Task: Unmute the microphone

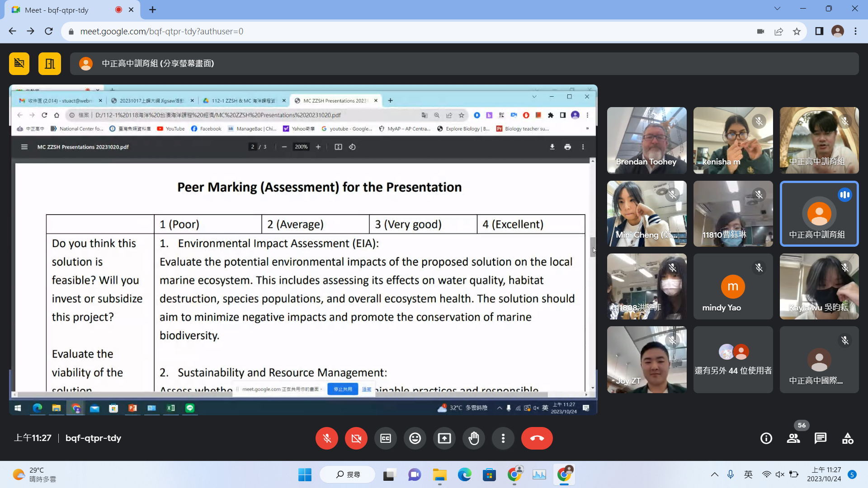Action: tap(327, 438)
